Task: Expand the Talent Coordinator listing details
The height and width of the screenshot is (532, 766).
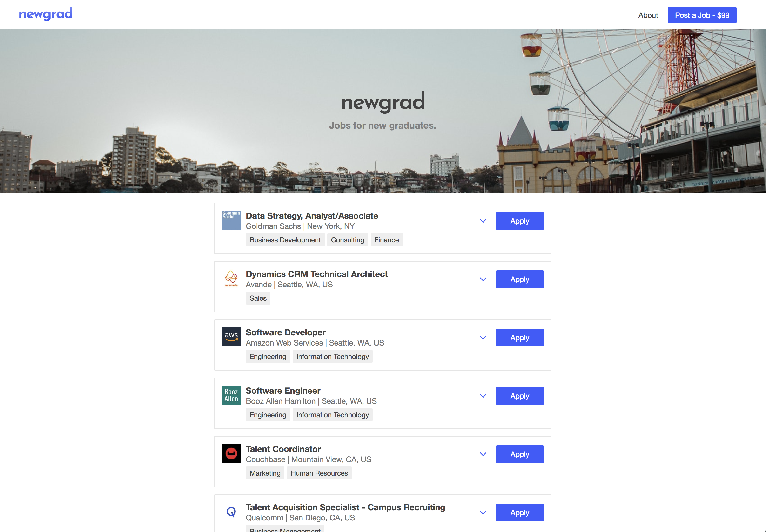Action: tap(483, 454)
